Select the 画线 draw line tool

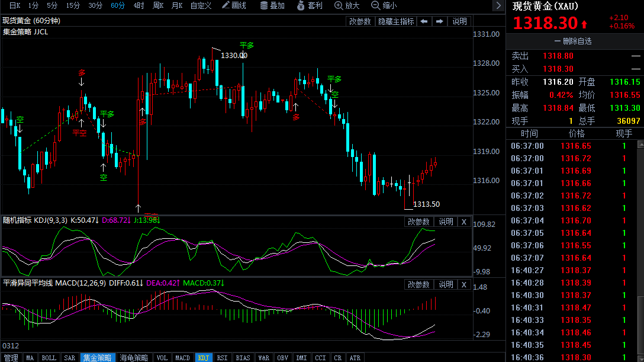pyautogui.click(x=234, y=5)
